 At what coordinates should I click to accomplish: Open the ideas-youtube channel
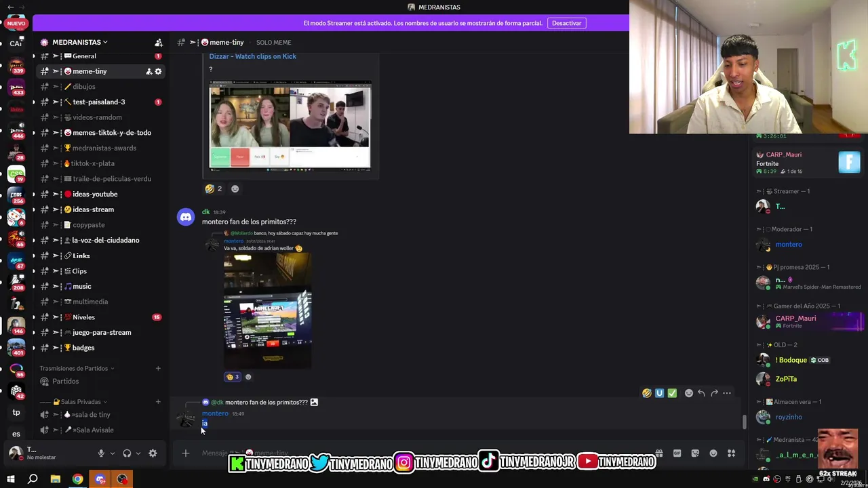click(101, 194)
